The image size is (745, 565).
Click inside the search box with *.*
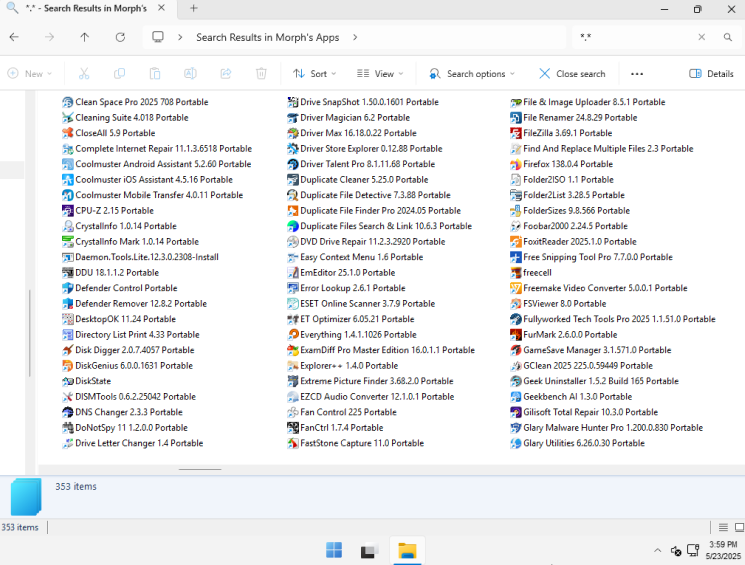pos(634,37)
